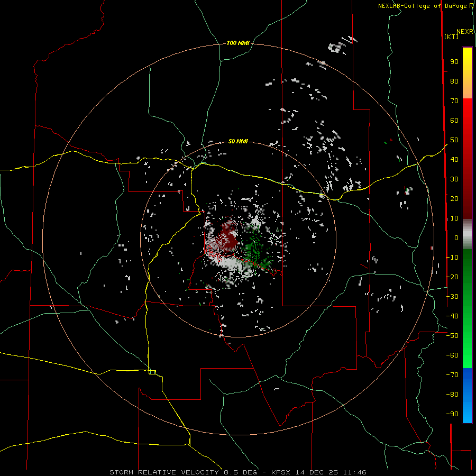Image resolution: width=476 pixels, height=476 pixels.
Task: Click the 10 value on the velocity scale
Action: tap(454, 218)
